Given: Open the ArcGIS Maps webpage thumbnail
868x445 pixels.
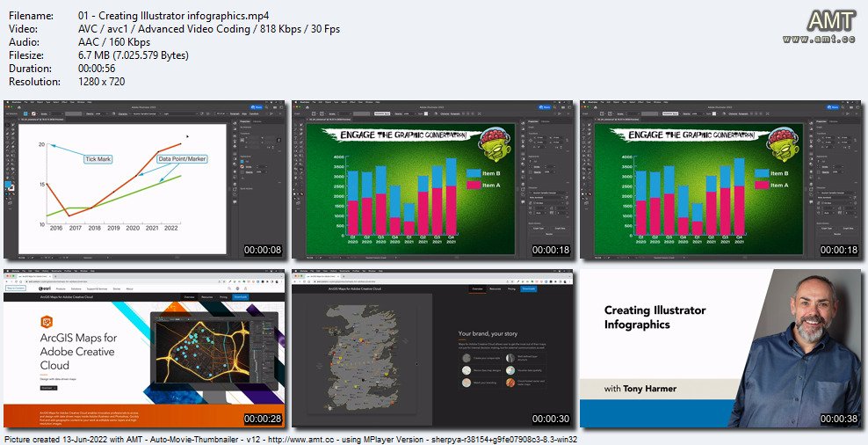Looking at the screenshot, I should (144, 348).
